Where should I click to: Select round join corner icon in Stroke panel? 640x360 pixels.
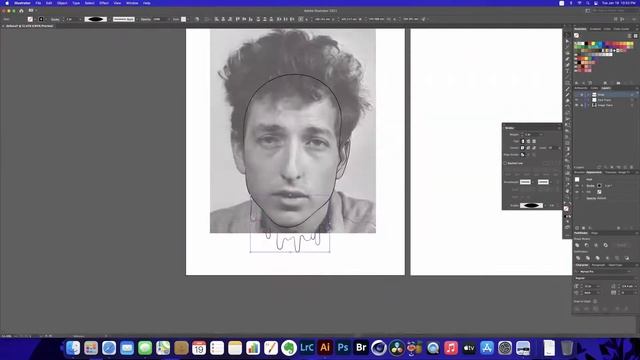pyautogui.click(x=528, y=148)
